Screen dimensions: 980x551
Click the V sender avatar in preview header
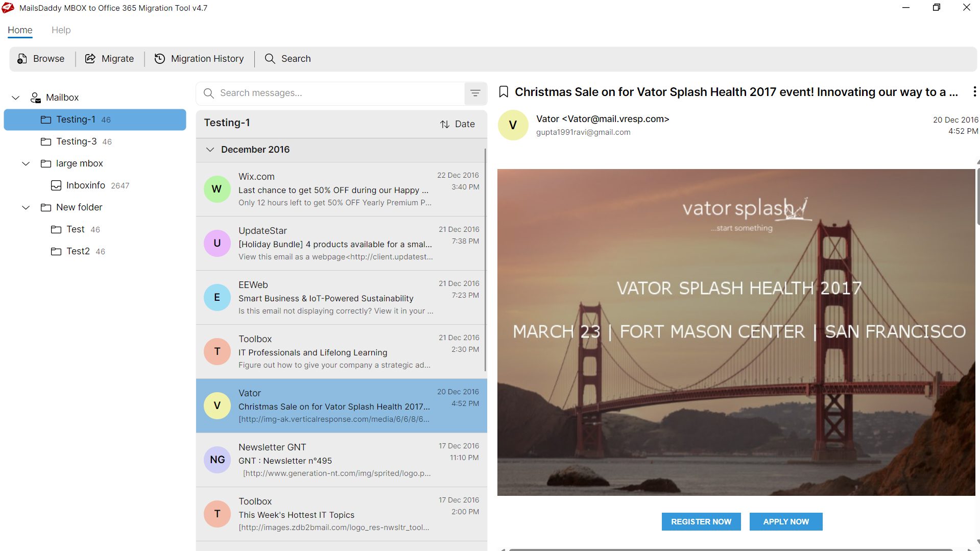(x=513, y=125)
